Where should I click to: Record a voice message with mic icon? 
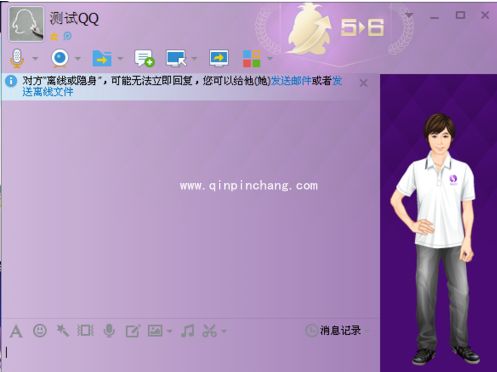click(109, 331)
